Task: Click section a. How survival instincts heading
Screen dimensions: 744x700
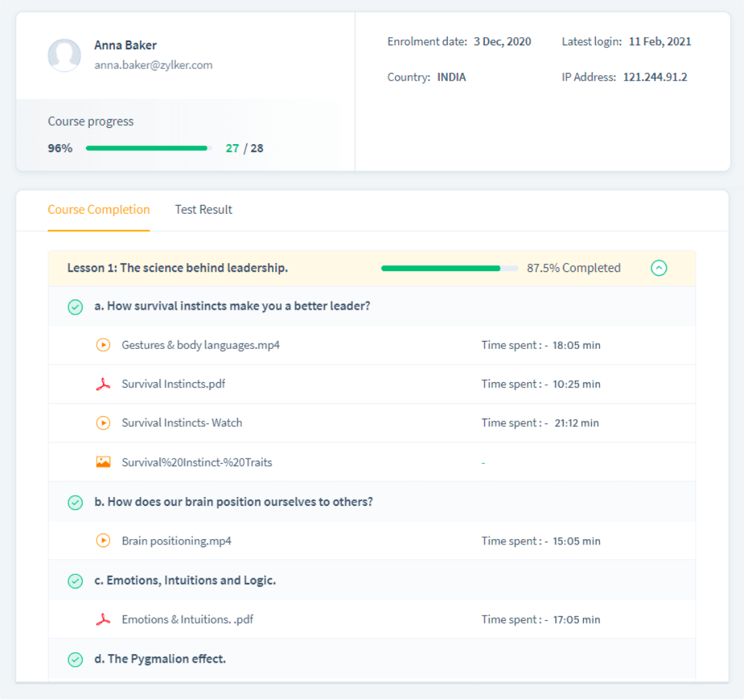Action: tap(232, 306)
